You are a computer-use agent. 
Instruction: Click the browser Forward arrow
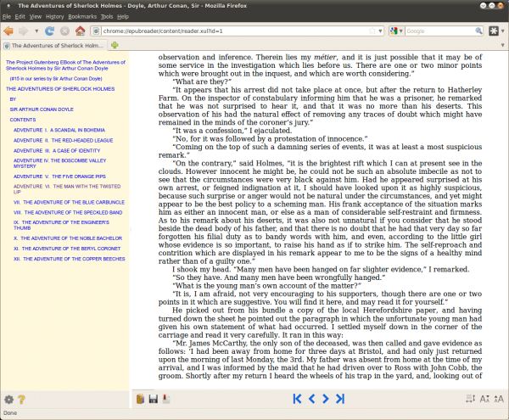coord(24,31)
